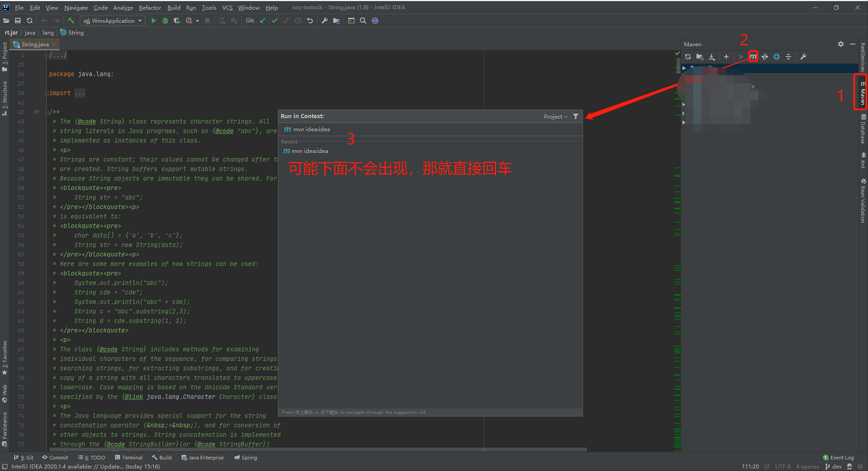
Task: Click the Synchronize refresh icon in main toolbar
Action: click(x=29, y=21)
